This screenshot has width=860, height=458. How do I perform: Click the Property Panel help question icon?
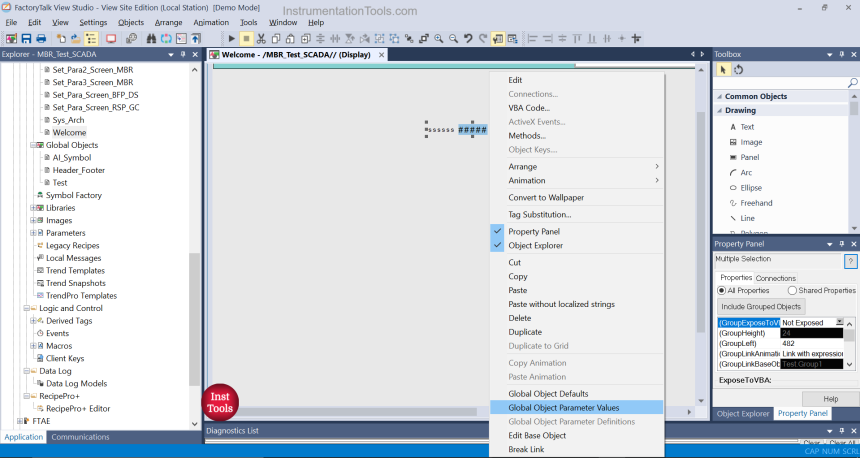coord(850,262)
